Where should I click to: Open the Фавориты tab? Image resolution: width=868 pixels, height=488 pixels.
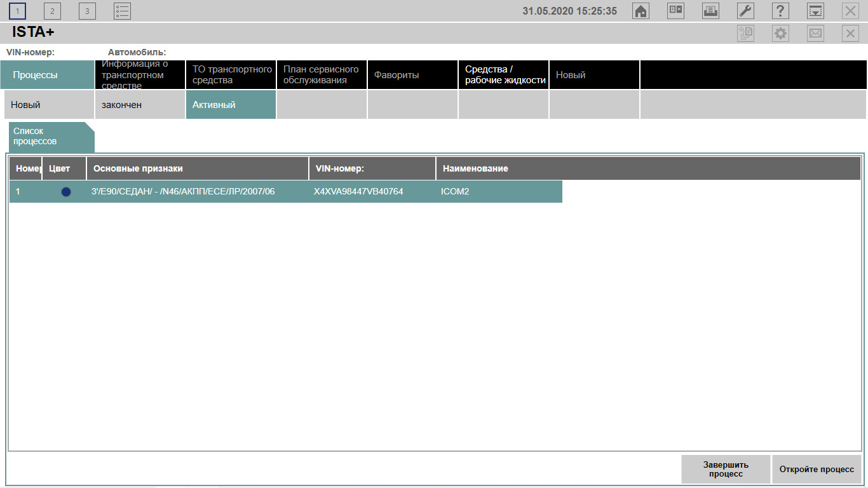[412, 75]
